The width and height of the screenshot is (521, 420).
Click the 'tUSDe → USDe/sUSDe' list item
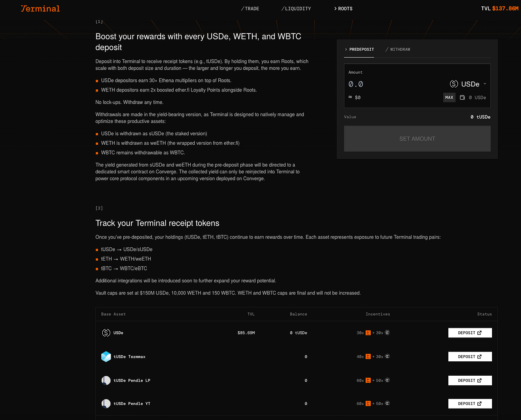click(127, 249)
